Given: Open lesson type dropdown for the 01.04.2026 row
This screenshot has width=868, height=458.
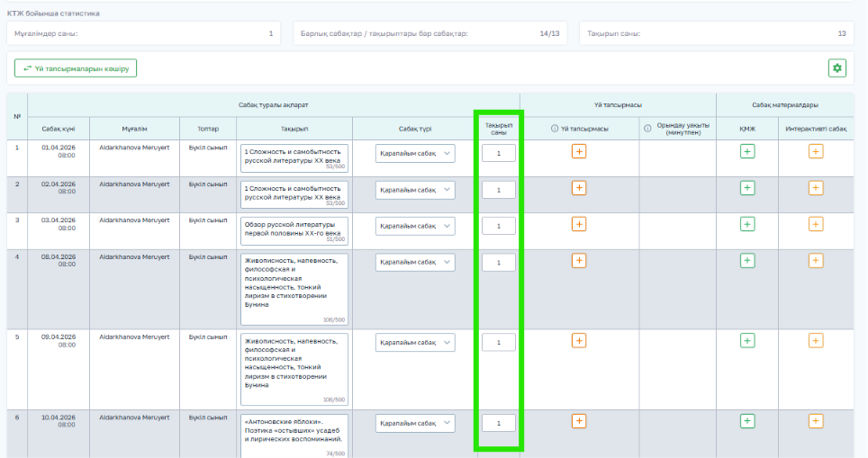Looking at the screenshot, I should click(x=415, y=153).
